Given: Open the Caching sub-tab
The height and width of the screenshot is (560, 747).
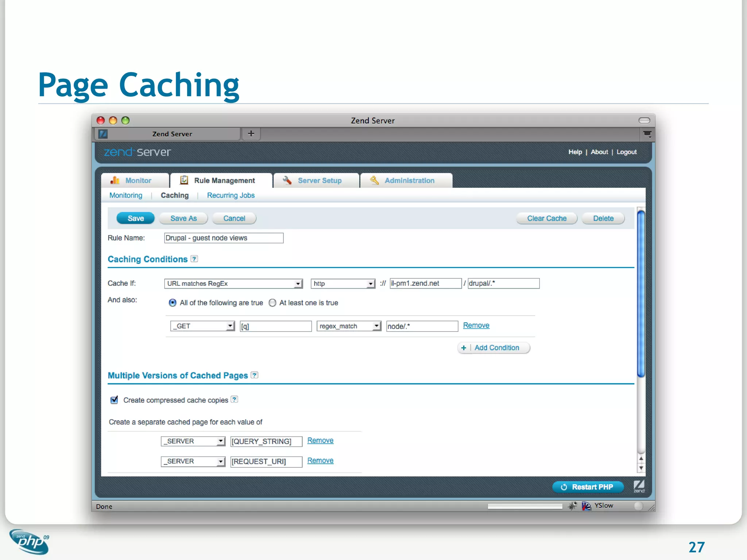Looking at the screenshot, I should pyautogui.click(x=175, y=195).
